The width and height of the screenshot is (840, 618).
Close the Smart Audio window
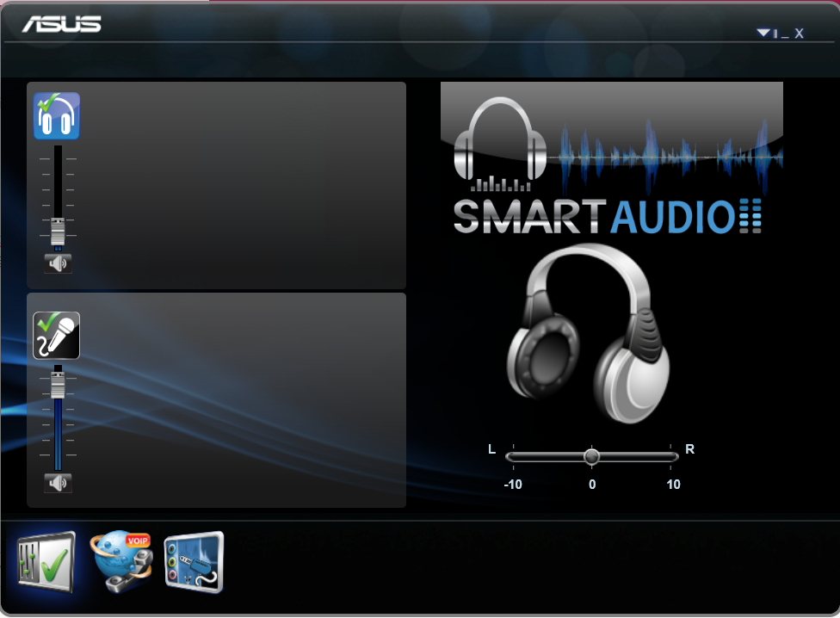[x=799, y=34]
